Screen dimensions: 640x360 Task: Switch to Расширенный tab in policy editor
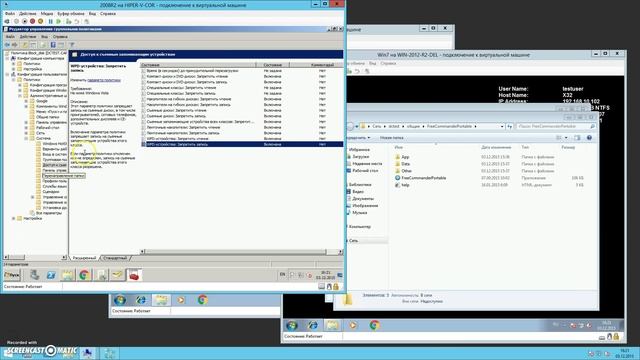click(x=84, y=258)
